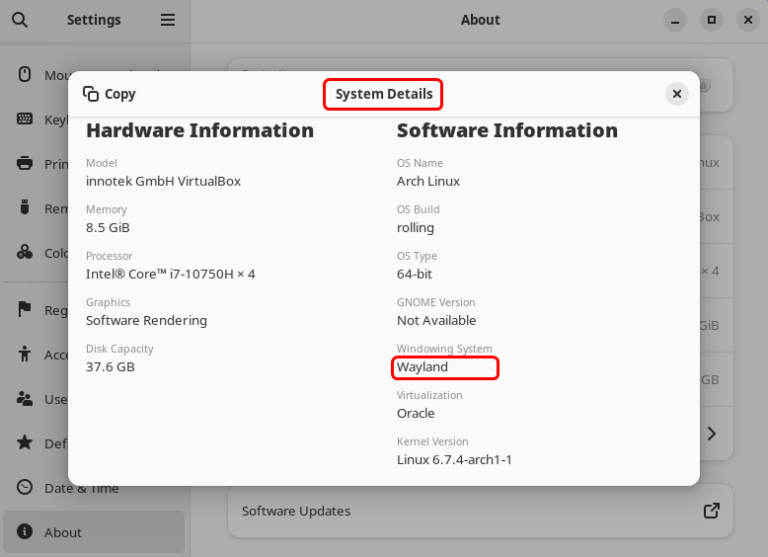The width and height of the screenshot is (768, 557).
Task: Click the '8.5 GiB' memory value
Action: (x=108, y=228)
